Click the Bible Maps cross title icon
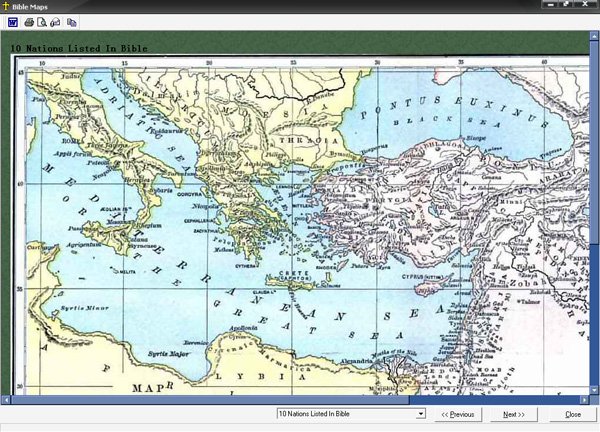The height and width of the screenshot is (432, 600). pyautogui.click(x=6, y=6)
